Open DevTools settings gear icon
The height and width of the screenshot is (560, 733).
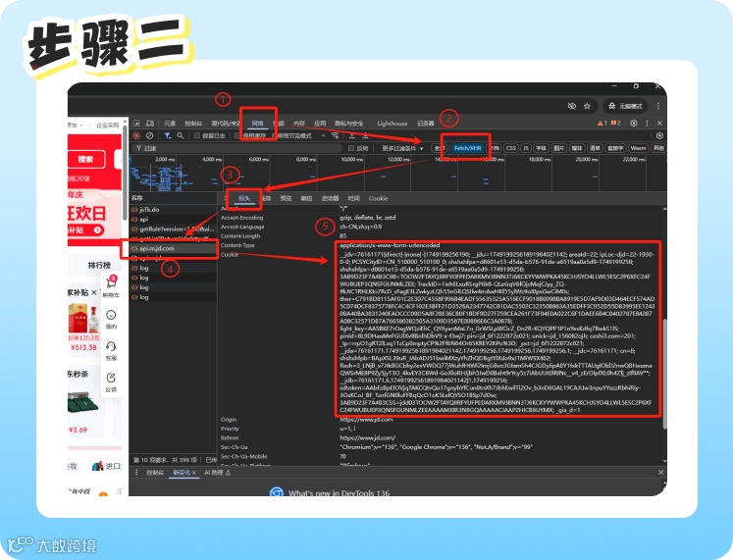[x=634, y=124]
